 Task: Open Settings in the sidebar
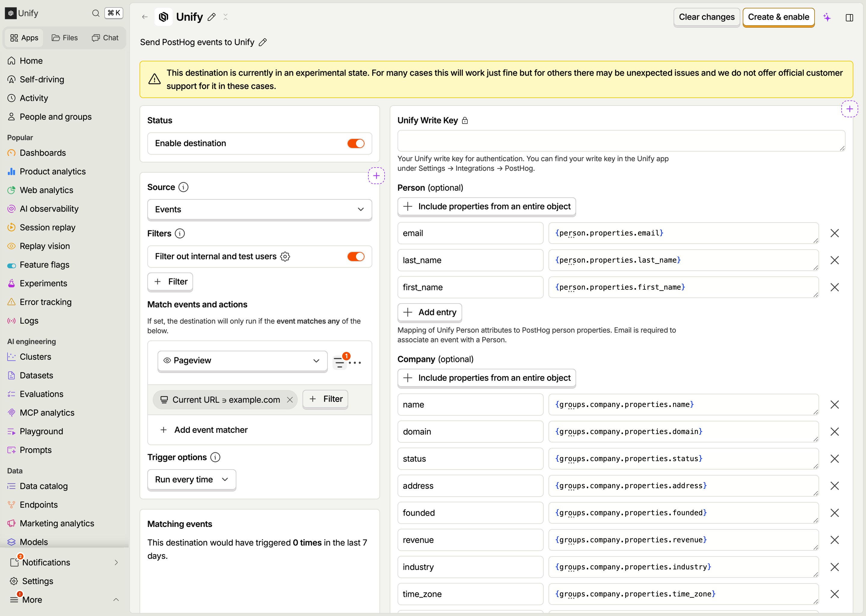pyautogui.click(x=38, y=581)
